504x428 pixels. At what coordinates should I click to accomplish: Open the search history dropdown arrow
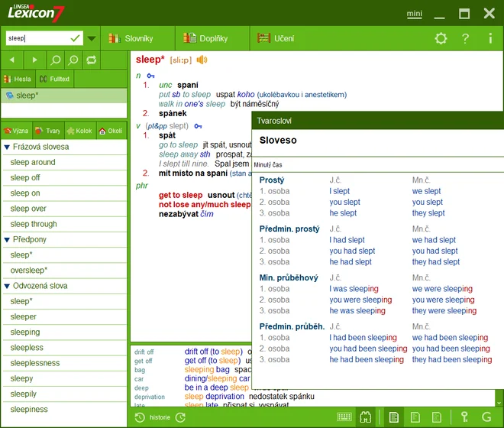coord(92,39)
